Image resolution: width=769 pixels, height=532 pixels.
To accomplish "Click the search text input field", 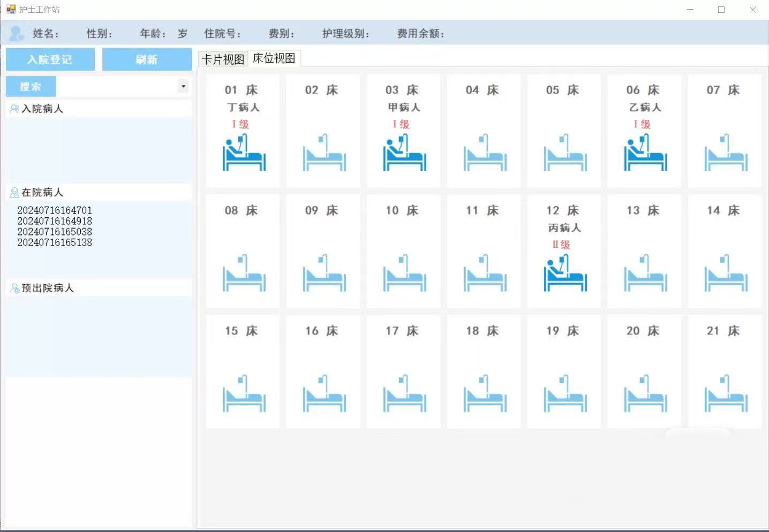I will point(117,86).
